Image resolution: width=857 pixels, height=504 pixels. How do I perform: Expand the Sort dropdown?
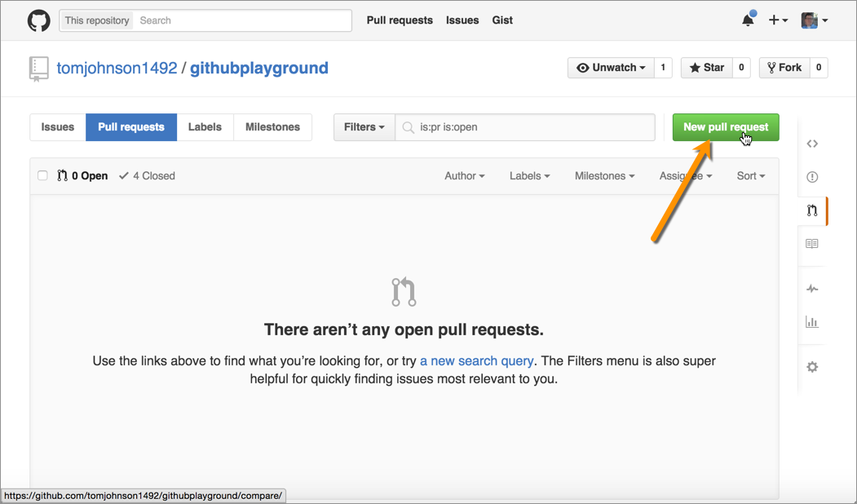pyautogui.click(x=751, y=176)
